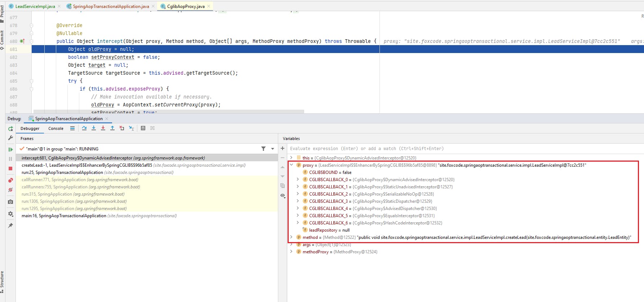Expand the 'methodProxy' variable node

pos(291,251)
